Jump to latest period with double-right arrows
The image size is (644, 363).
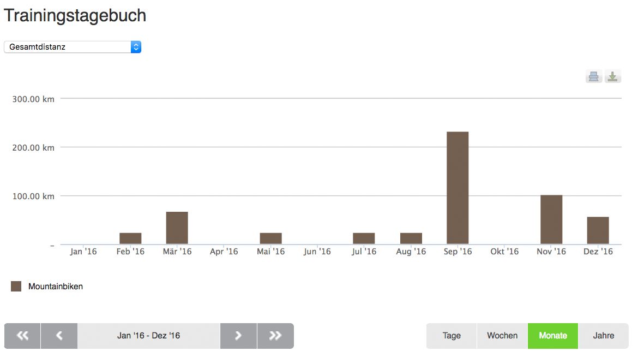tap(275, 336)
